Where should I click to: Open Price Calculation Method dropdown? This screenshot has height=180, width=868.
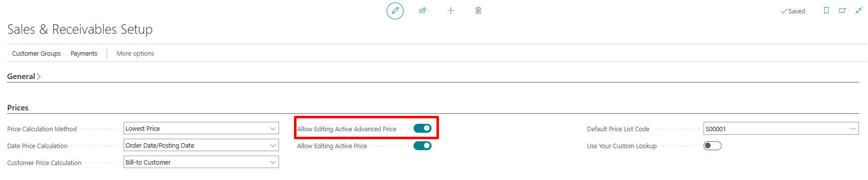pos(201,128)
